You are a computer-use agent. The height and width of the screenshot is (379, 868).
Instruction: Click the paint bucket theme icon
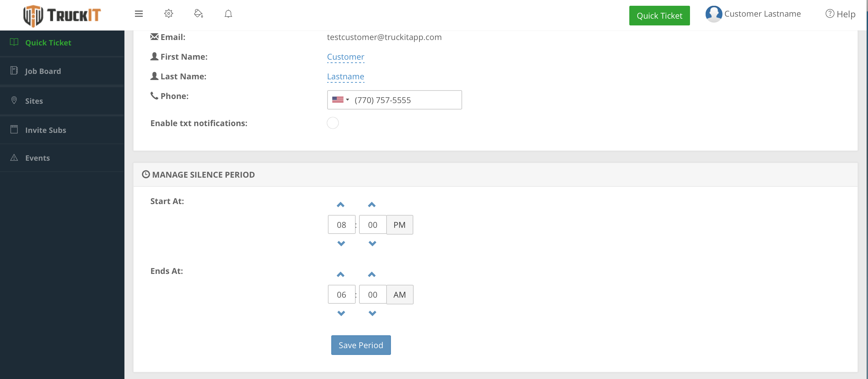(198, 14)
